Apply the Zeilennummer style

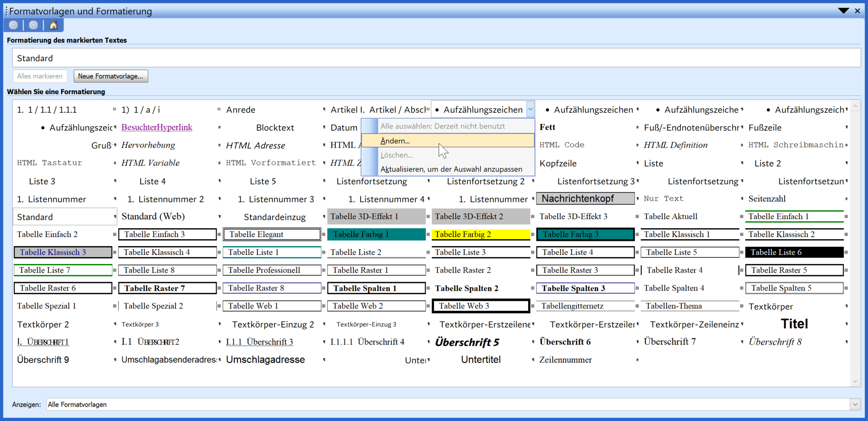tap(566, 360)
